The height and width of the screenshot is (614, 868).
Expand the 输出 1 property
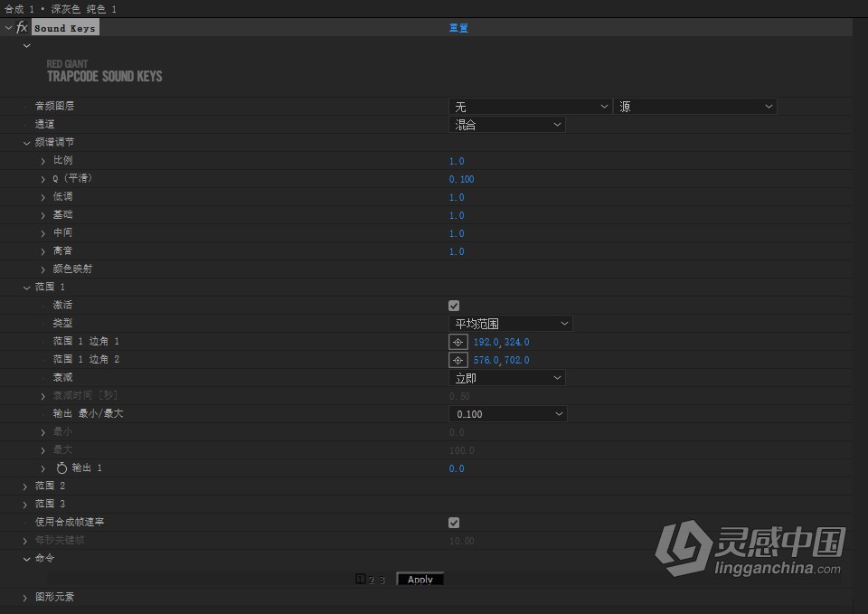point(43,468)
